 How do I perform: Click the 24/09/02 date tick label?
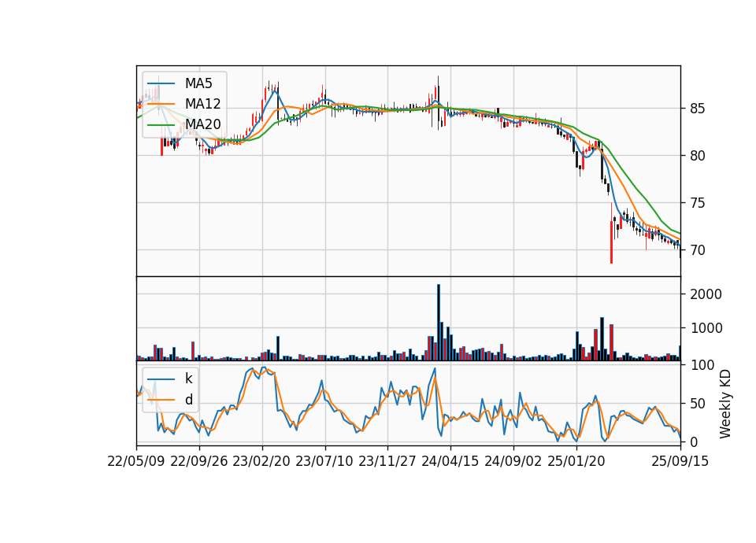click(x=513, y=461)
